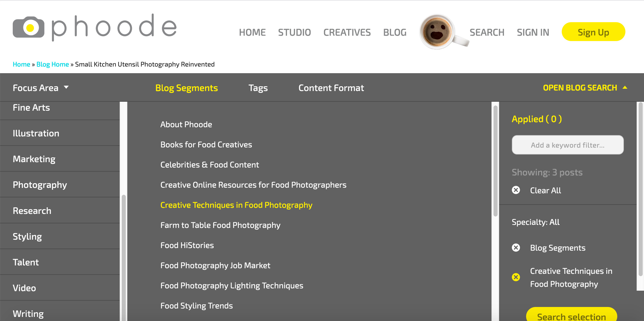
Task: Focus the keyword filter input field
Action: [568, 145]
